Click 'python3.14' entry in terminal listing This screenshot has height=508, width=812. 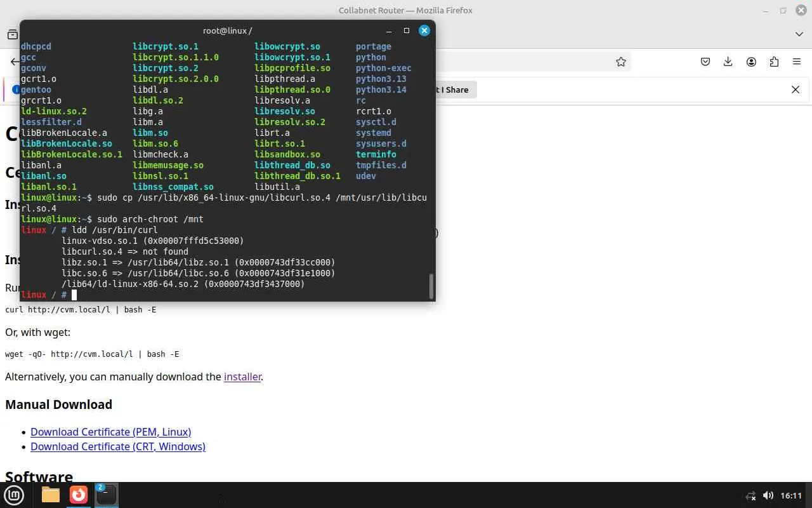381,90
